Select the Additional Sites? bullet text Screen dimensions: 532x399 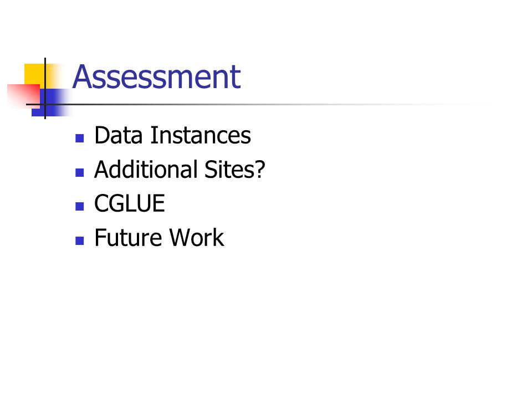point(180,170)
